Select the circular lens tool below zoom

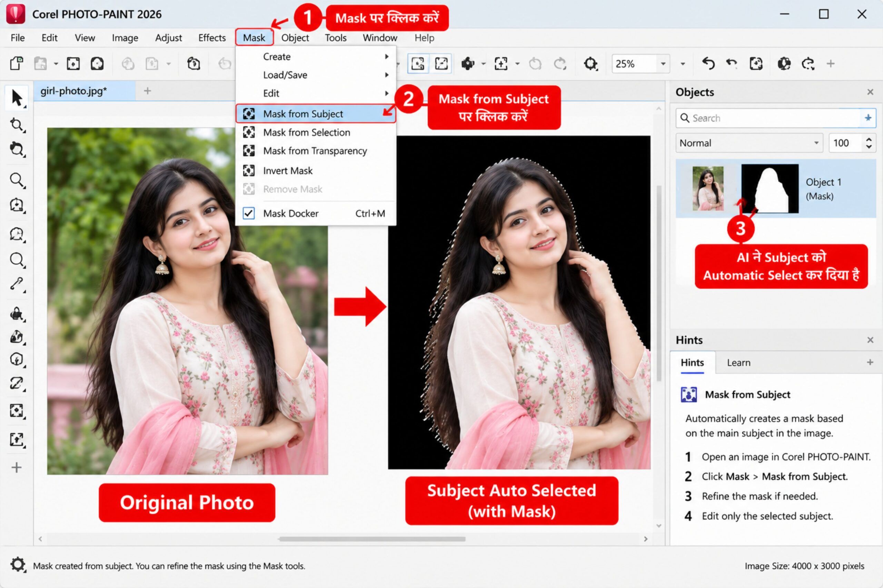coord(17,260)
